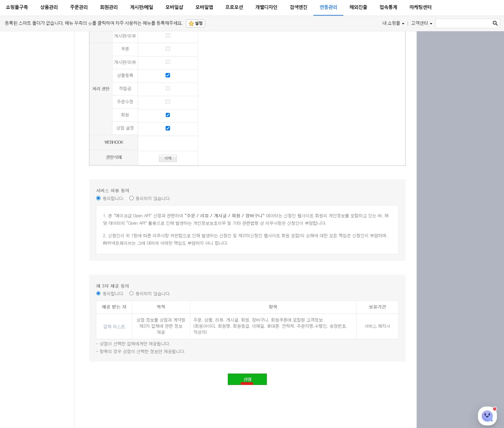The image size is (504, 428).
Task: Open the chatbot assistant icon
Action: coord(487,416)
